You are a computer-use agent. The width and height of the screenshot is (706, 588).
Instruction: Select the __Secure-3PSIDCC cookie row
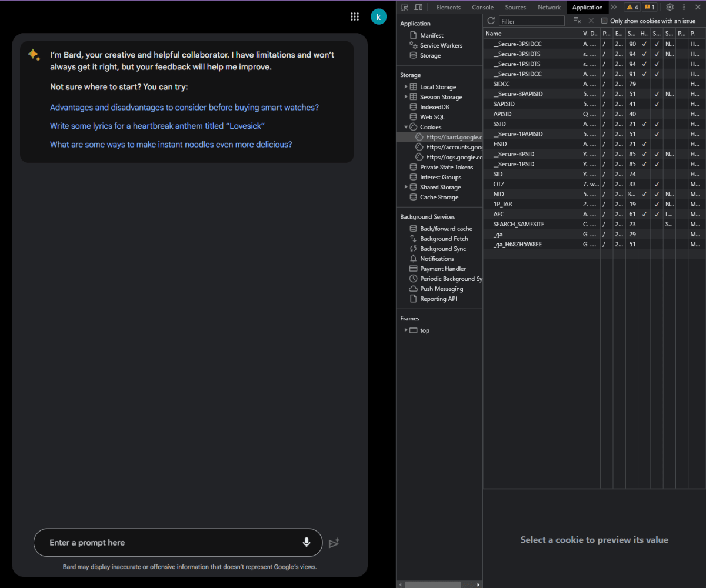pyautogui.click(x=594, y=44)
